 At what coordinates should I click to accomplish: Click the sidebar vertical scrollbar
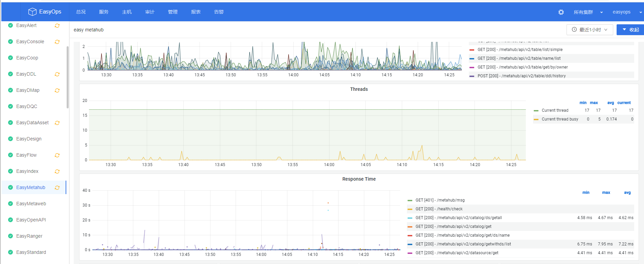(x=68, y=77)
